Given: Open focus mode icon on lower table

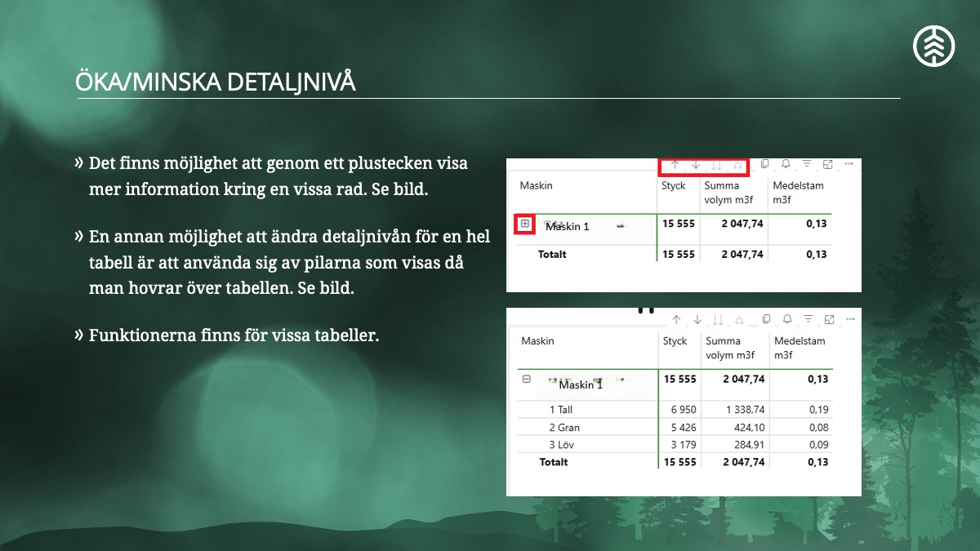Looking at the screenshot, I should tap(829, 319).
